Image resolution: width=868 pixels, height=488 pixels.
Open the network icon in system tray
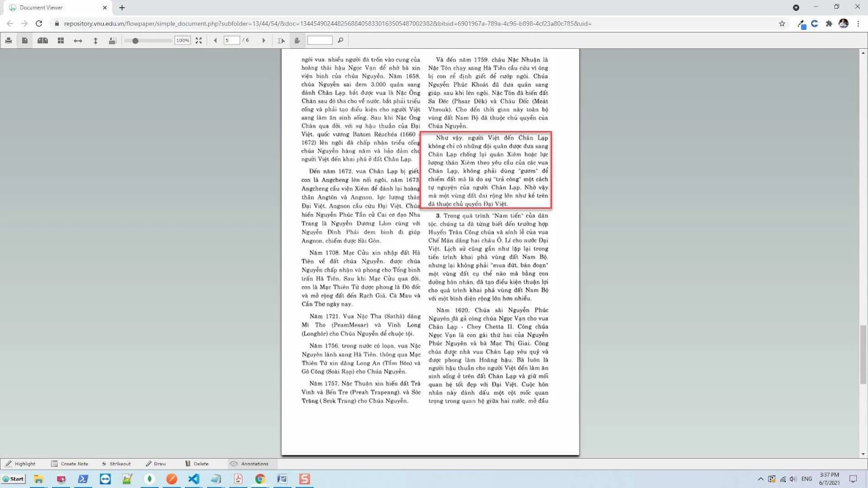(783, 479)
